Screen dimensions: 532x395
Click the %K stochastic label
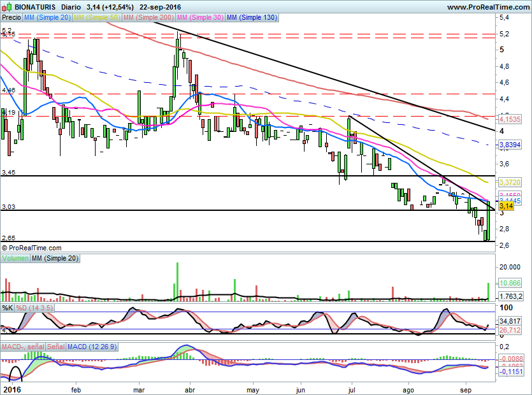click(8, 308)
